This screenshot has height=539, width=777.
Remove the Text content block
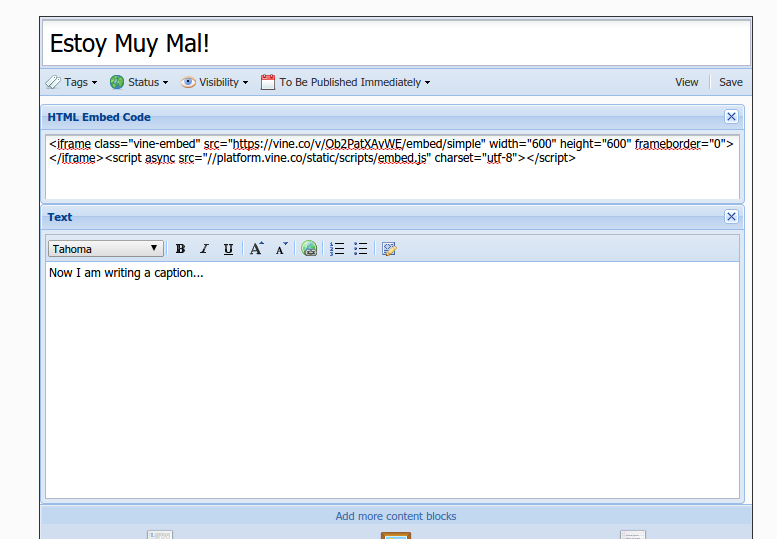[x=731, y=217]
